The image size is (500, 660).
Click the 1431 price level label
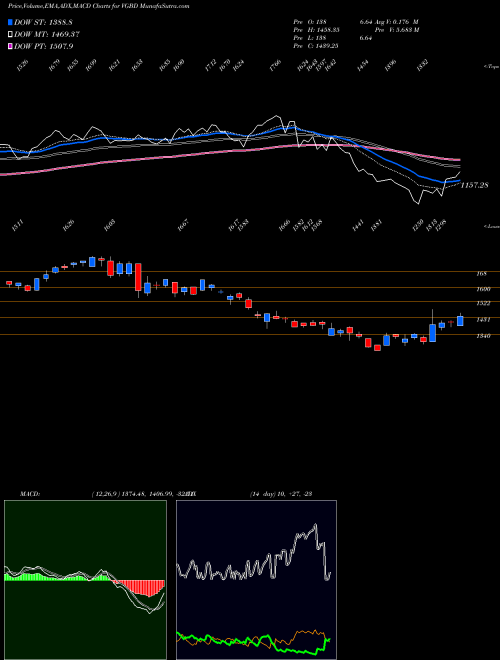(x=483, y=319)
